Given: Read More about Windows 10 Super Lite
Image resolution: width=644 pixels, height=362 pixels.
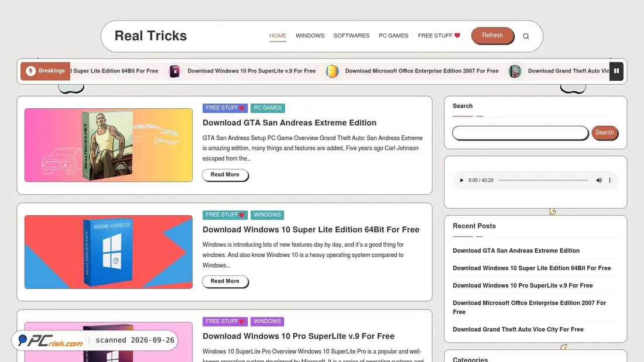Looking at the screenshot, I should click(x=225, y=281).
